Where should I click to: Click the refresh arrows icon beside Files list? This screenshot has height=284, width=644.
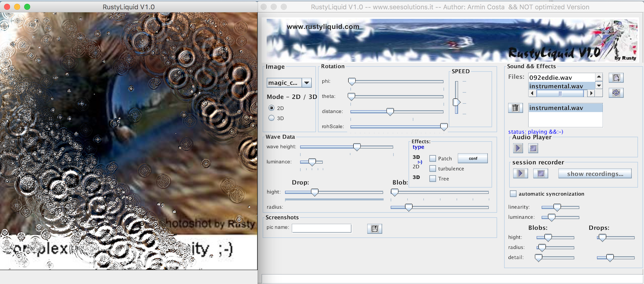(x=616, y=93)
